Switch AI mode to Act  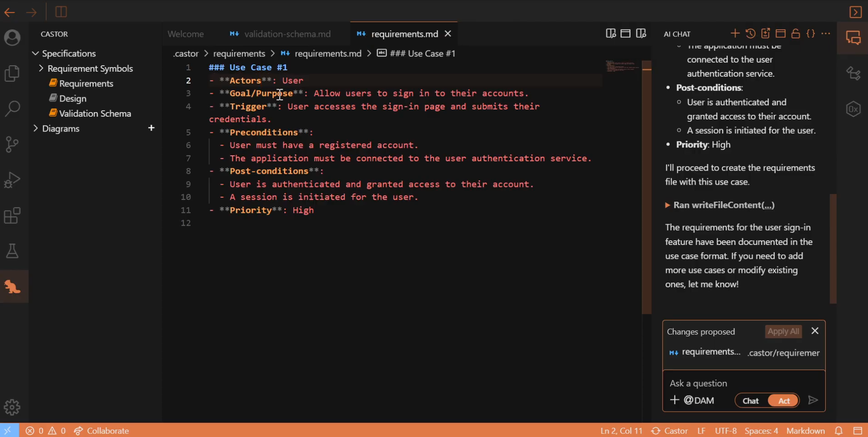tap(784, 401)
